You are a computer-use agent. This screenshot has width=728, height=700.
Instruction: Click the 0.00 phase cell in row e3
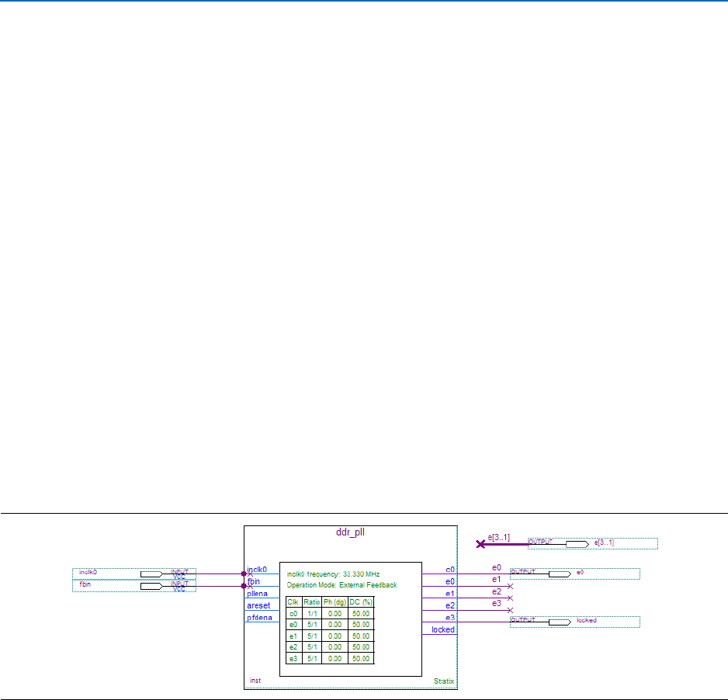tap(335, 659)
